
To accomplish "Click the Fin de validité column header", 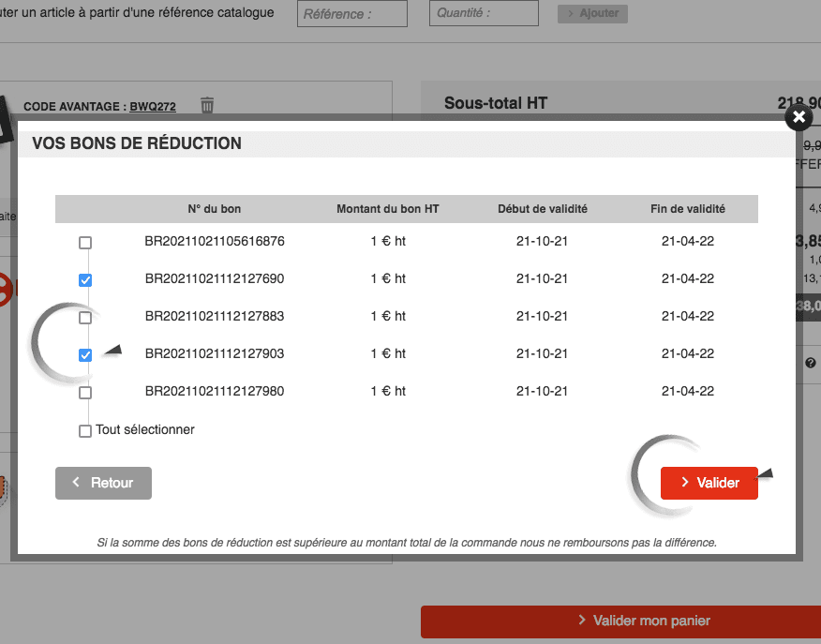I will click(687, 209).
